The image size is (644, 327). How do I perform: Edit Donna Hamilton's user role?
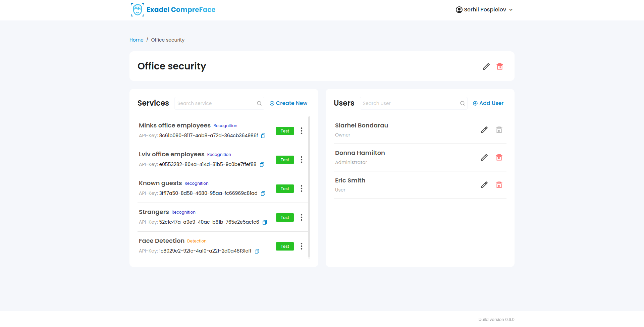point(484,157)
